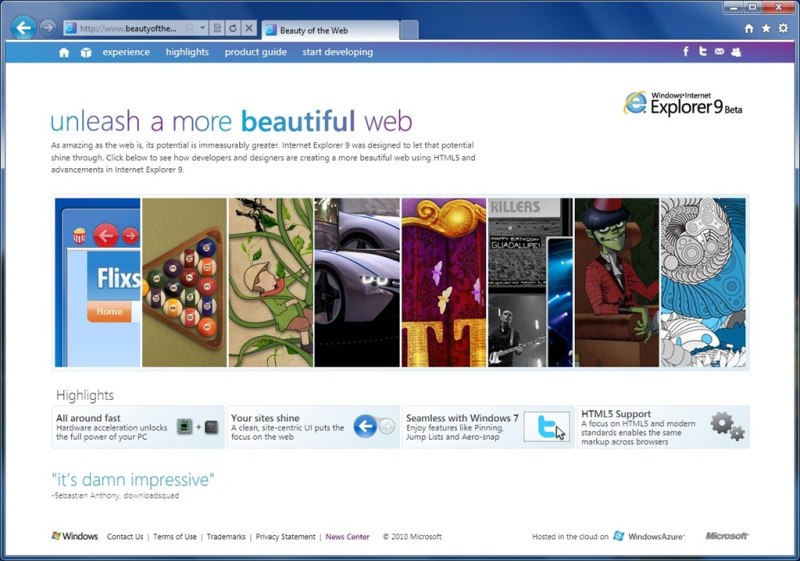The image size is (800, 561).
Task: Select the start developing menu item
Action: point(337,52)
